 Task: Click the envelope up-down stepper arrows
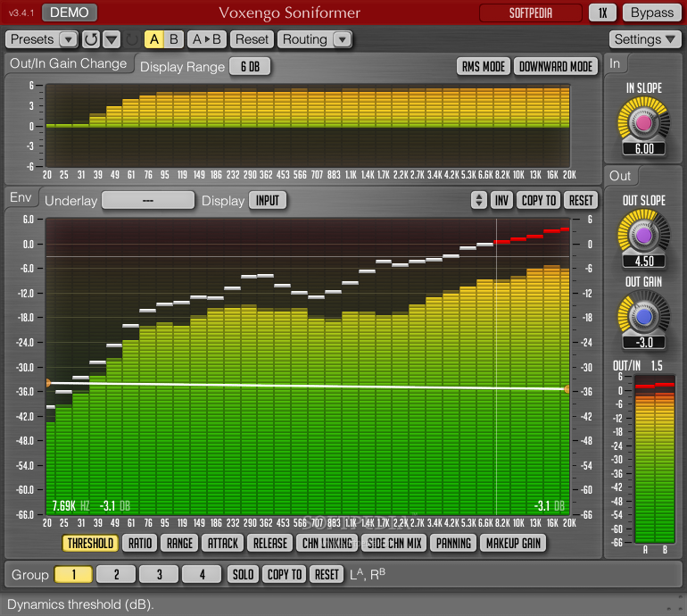479,200
